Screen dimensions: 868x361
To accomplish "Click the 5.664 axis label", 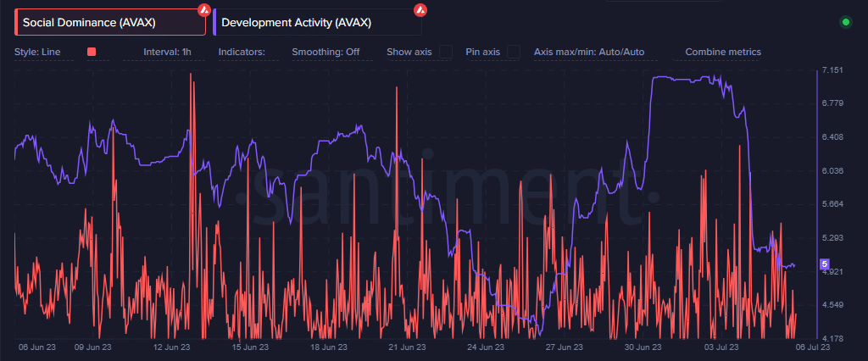I will coord(834,204).
